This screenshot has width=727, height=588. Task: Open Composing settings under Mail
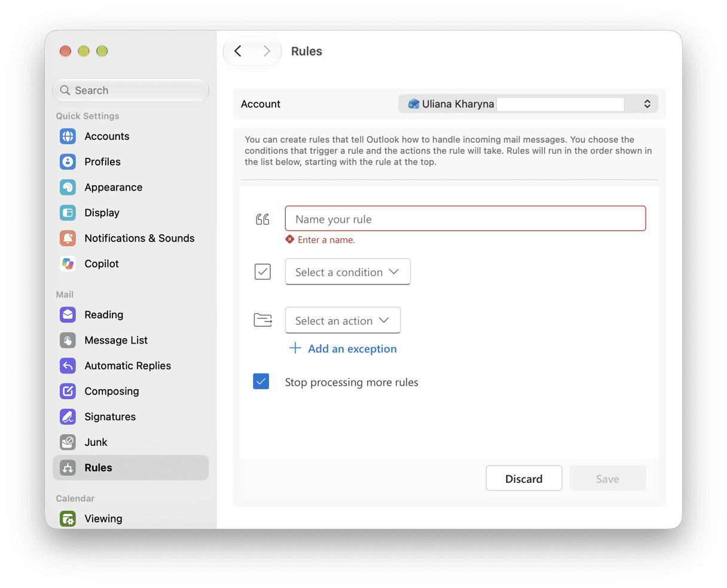coord(130,391)
